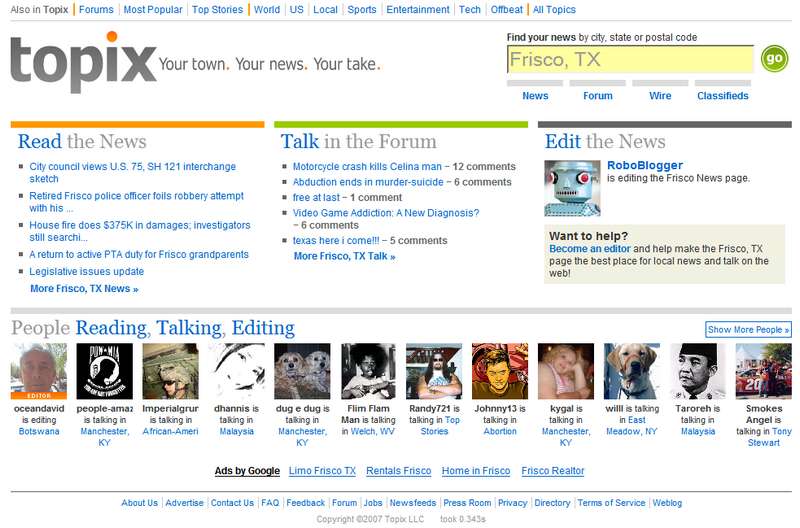800x528 pixels.
Task: Open About Us in the footer
Action: (139, 502)
